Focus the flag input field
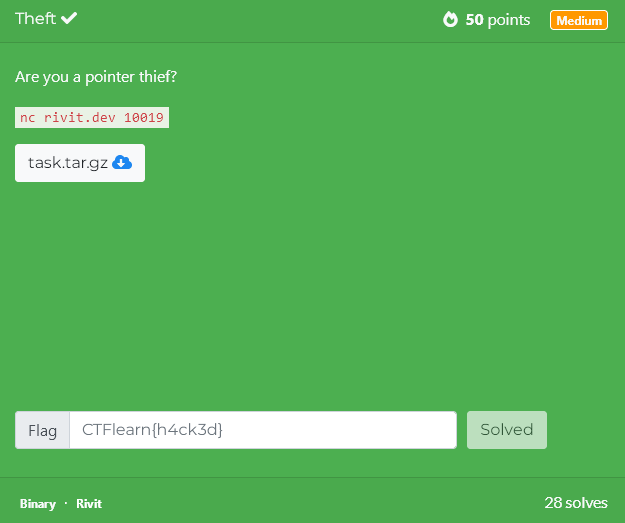 (x=263, y=430)
